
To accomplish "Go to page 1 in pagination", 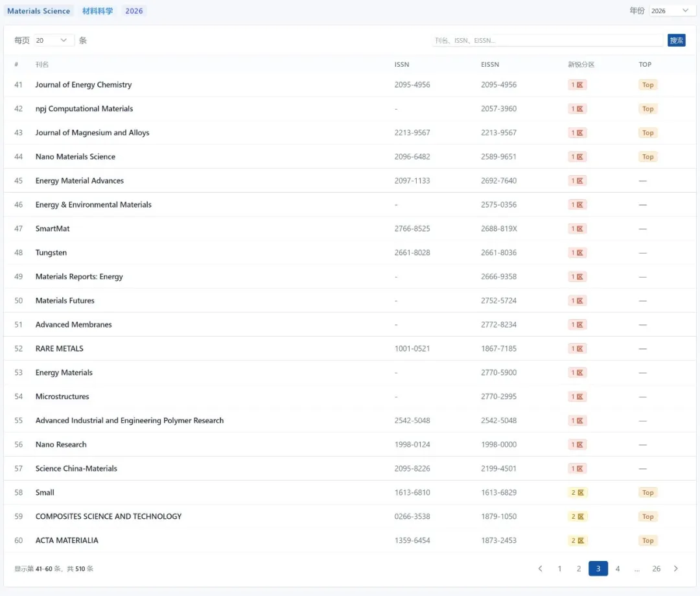I will click(x=559, y=569).
